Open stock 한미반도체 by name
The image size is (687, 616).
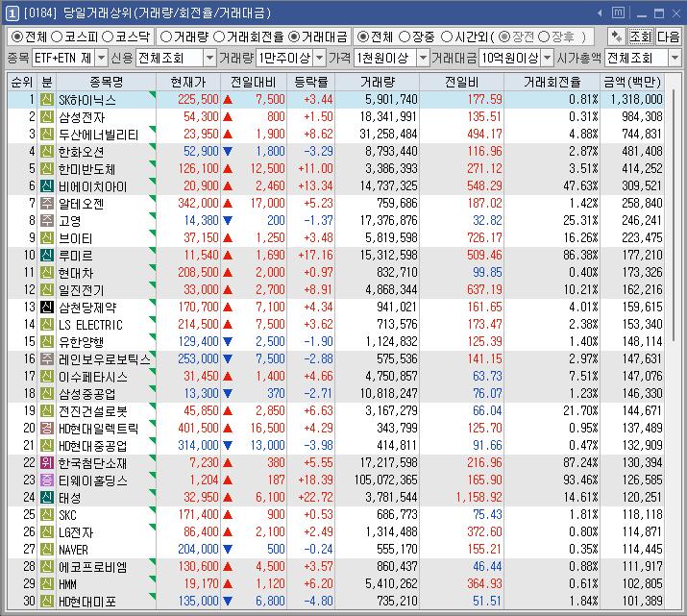tap(86, 169)
